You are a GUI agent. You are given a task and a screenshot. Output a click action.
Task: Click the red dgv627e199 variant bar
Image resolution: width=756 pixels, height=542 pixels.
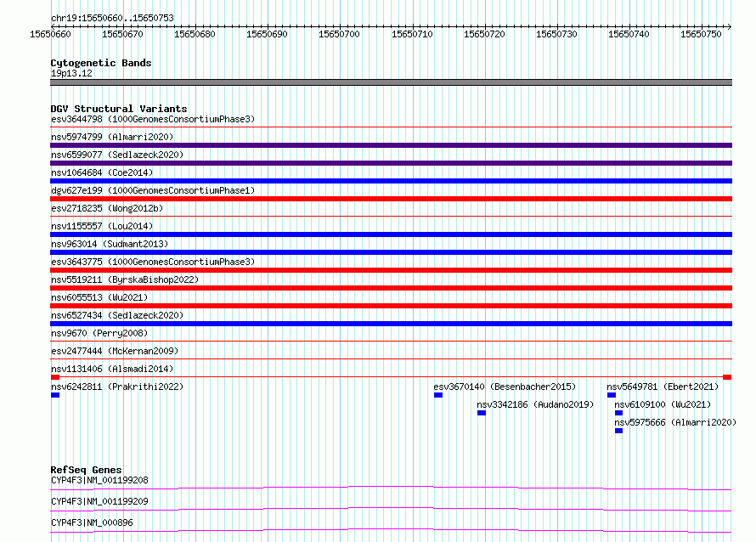point(391,199)
